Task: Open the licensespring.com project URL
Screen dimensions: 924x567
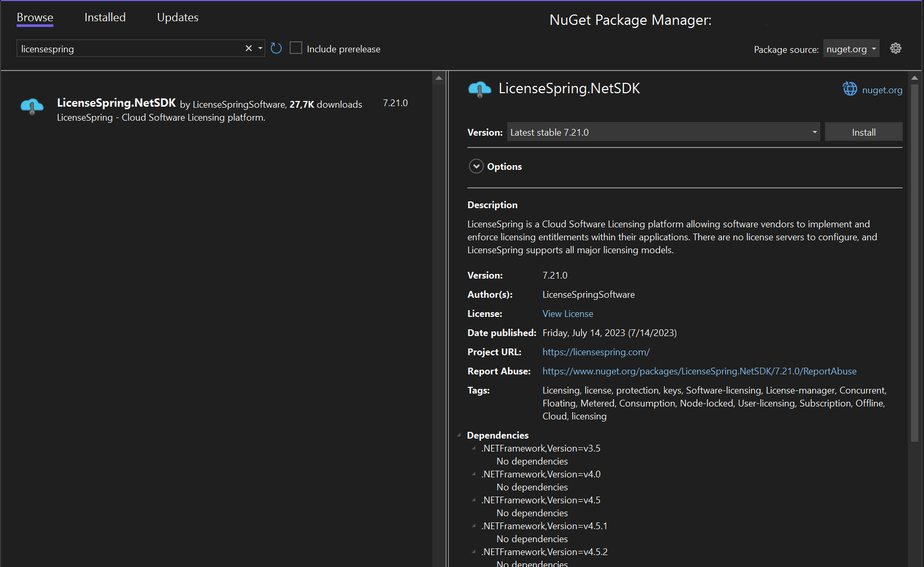Action: point(595,352)
